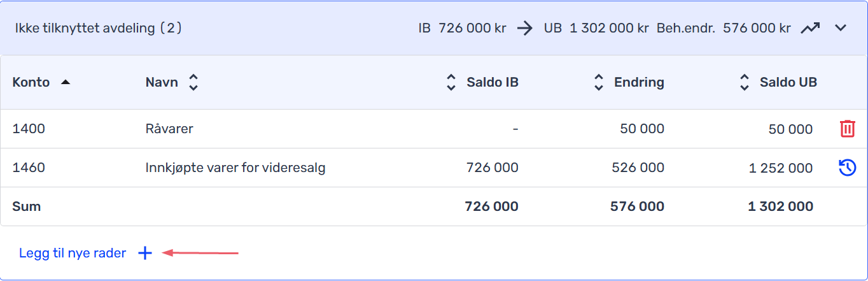Sort by Konto using ascending arrow
868x281 pixels.
[65, 82]
